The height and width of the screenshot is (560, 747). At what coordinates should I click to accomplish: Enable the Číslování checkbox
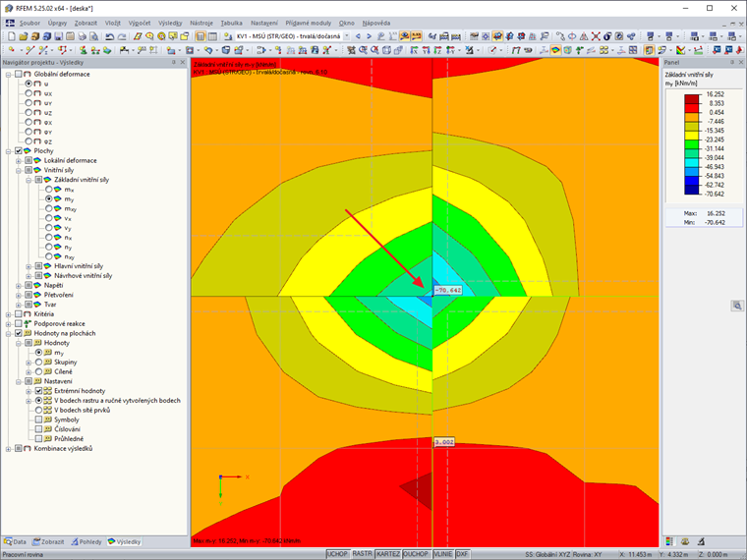pyautogui.click(x=39, y=429)
